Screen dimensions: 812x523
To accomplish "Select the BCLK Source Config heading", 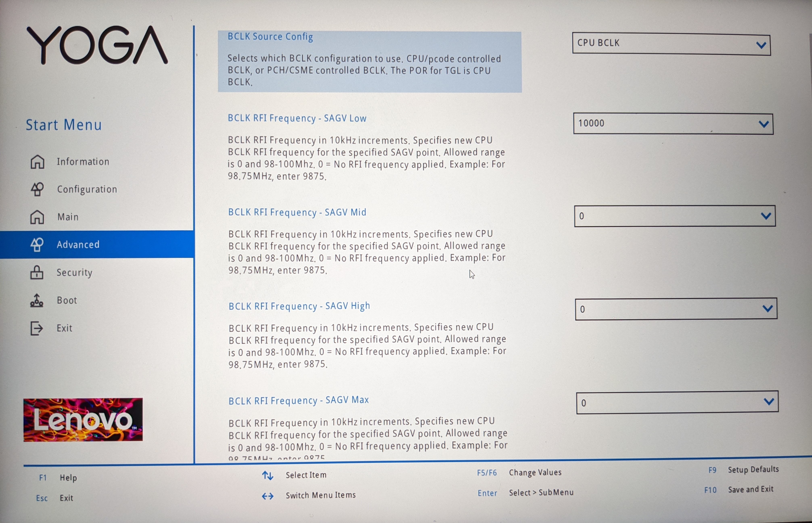I will coord(270,37).
